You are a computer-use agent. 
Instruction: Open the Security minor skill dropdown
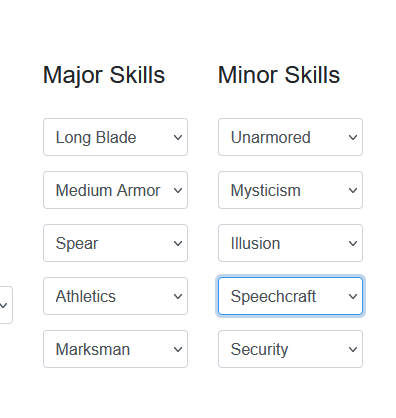click(290, 349)
